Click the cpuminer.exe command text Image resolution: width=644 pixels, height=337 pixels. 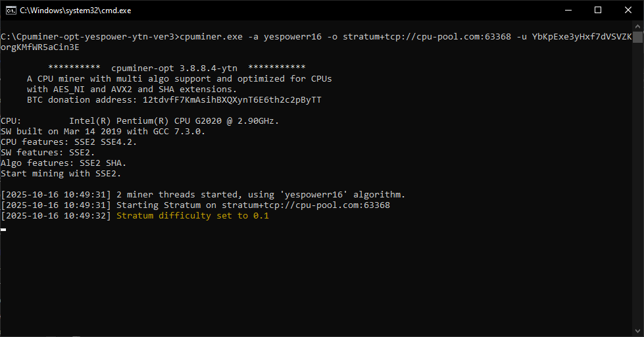click(x=211, y=37)
